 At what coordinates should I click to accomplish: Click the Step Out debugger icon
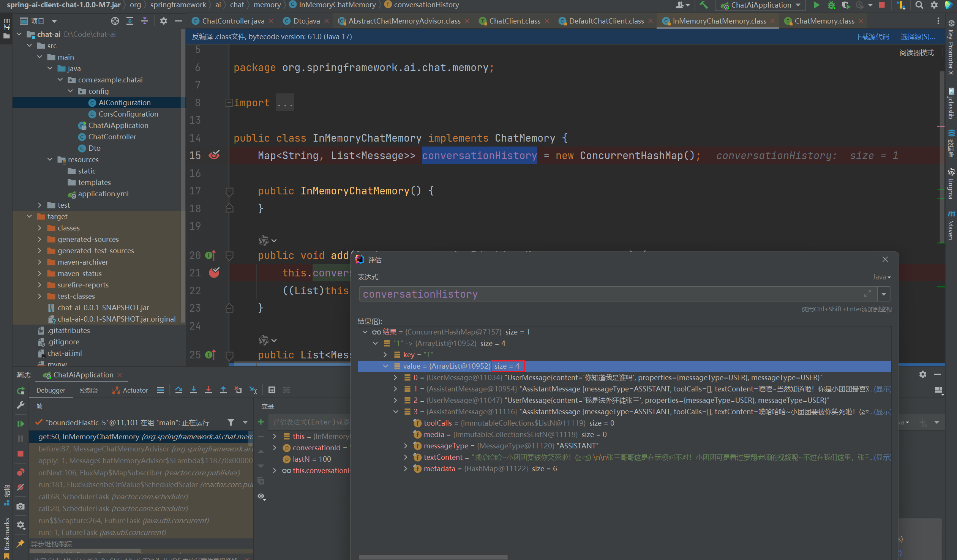pos(223,390)
